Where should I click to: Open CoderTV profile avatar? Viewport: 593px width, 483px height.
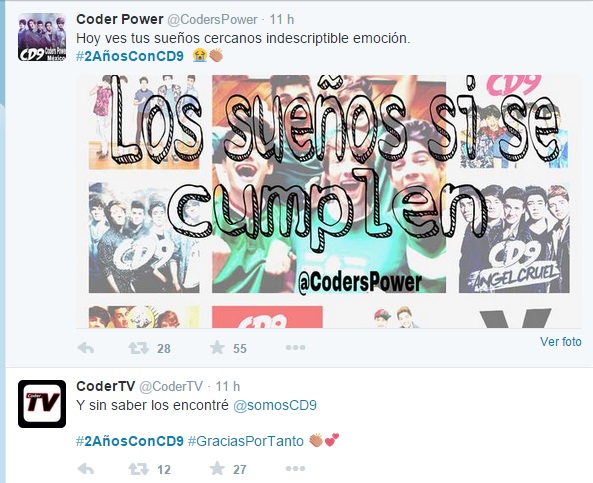pos(42,404)
